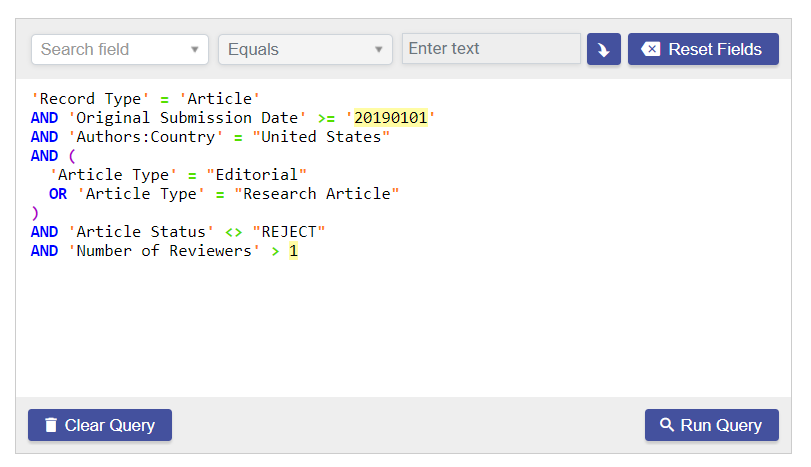Screen dimensions: 811x467
Task: Click the "REJECT" status value
Action: click(288, 232)
